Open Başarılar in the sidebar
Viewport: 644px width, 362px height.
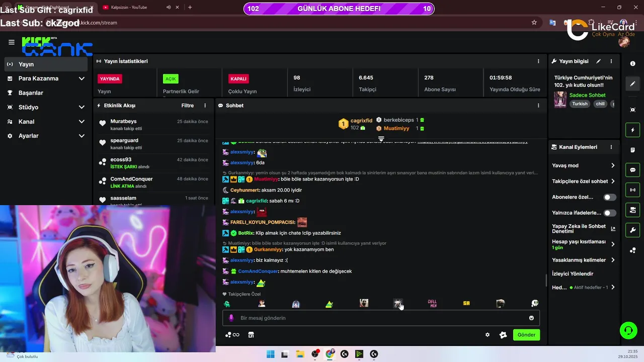(46, 93)
